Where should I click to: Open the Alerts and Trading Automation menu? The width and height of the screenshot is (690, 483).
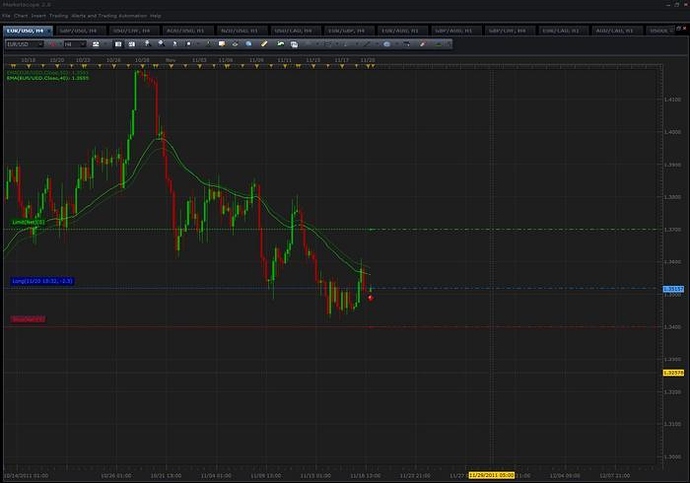[x=109, y=16]
